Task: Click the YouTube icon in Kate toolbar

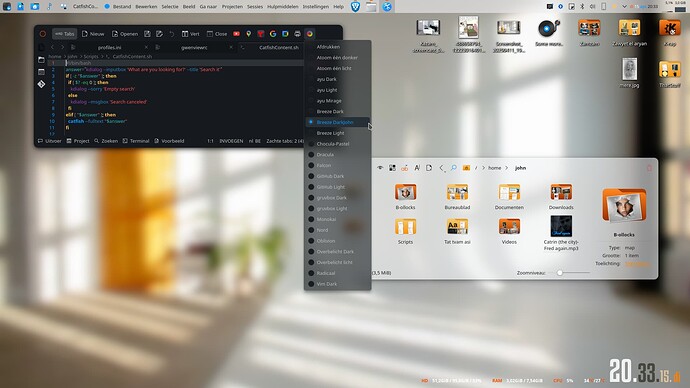Action: tap(236, 34)
